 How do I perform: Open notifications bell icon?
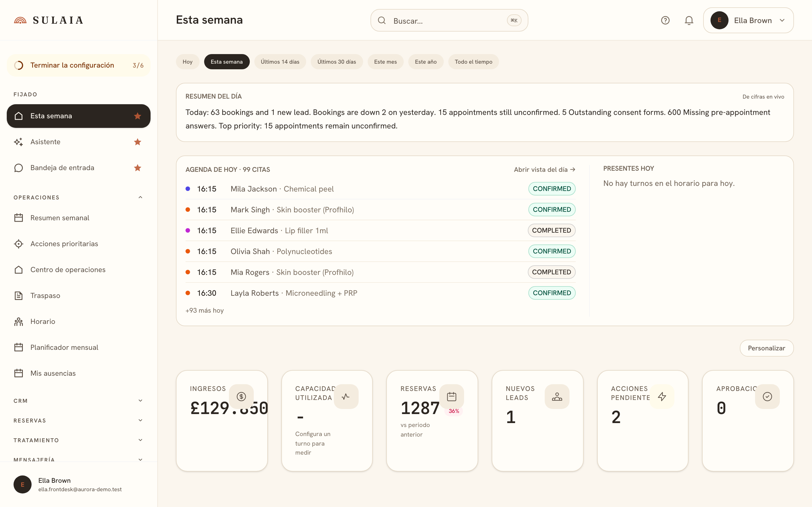[x=689, y=21]
